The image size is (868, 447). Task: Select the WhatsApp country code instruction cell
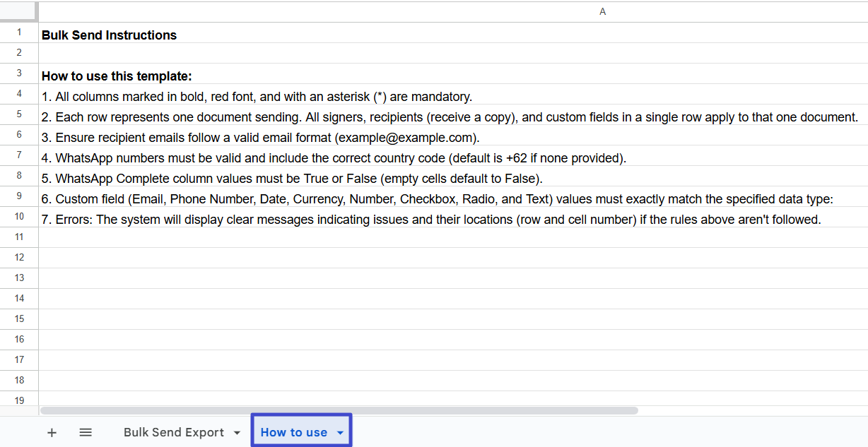pos(334,158)
